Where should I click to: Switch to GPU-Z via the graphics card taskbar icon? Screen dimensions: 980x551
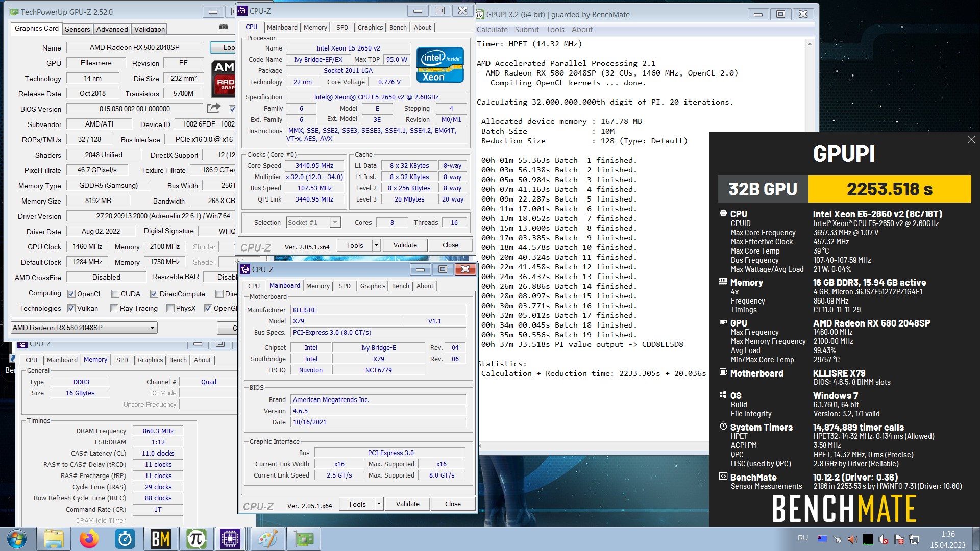click(x=304, y=539)
